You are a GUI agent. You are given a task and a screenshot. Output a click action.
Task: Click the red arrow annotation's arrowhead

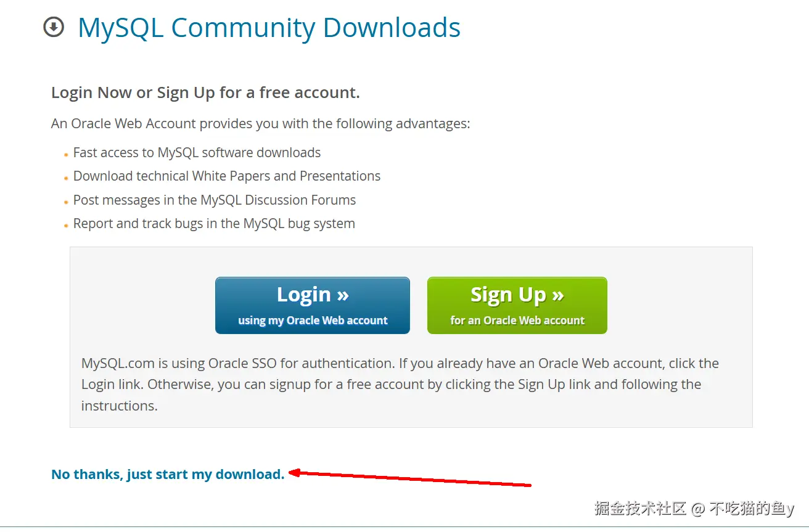[x=295, y=473]
